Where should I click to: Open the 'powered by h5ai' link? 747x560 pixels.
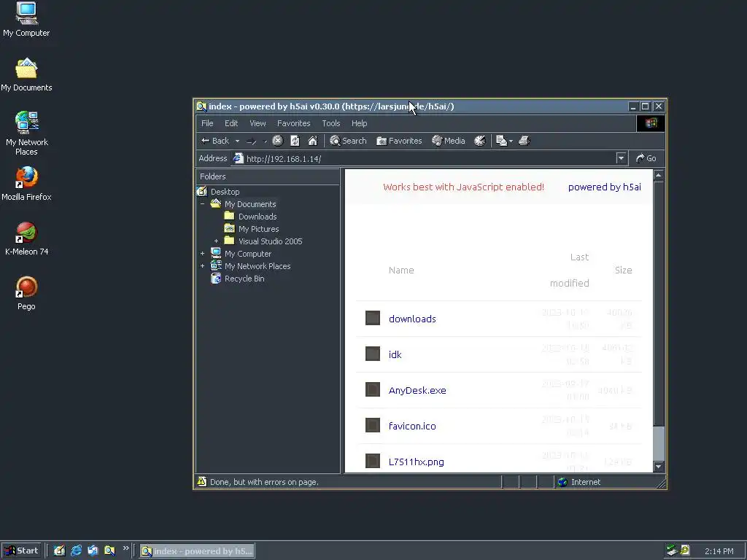(605, 187)
